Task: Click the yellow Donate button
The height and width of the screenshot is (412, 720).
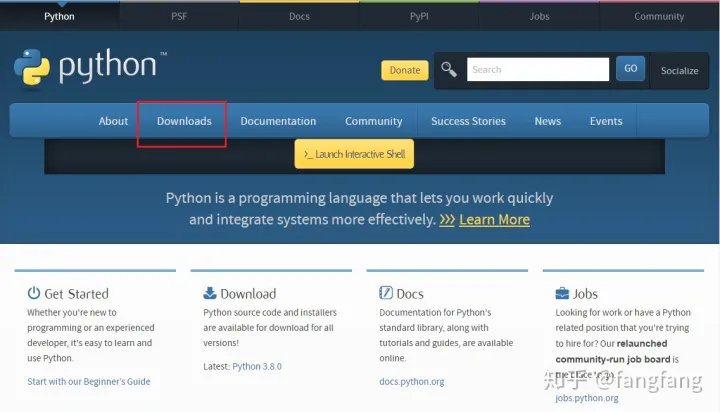Action: click(405, 70)
